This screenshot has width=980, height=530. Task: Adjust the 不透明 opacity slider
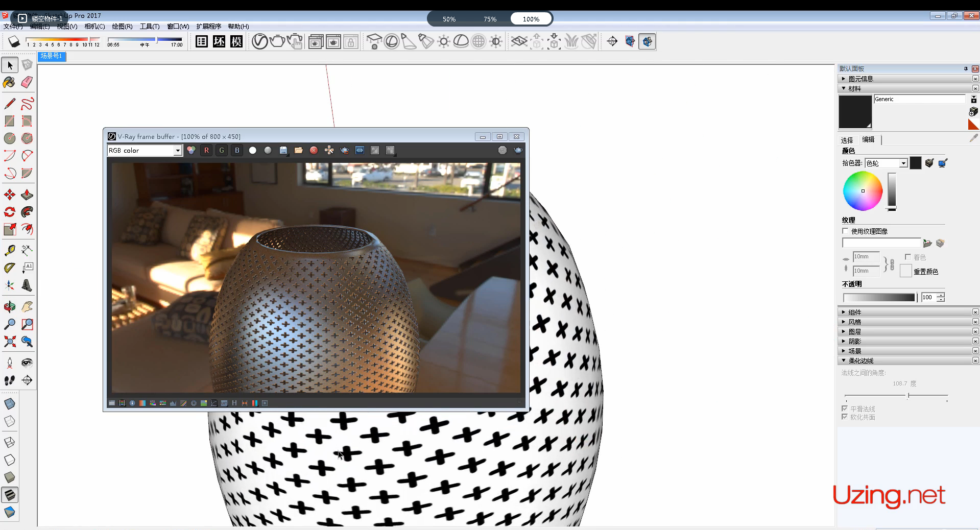(x=878, y=297)
